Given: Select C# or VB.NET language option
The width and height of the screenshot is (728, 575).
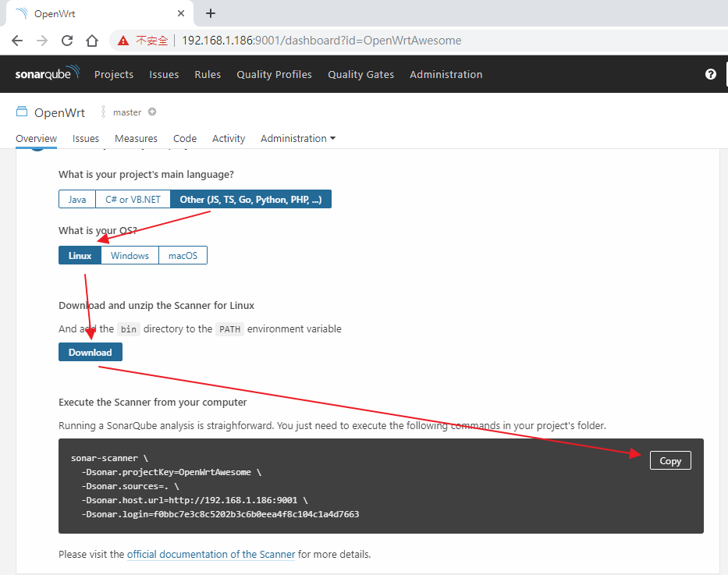Looking at the screenshot, I should click(133, 199).
